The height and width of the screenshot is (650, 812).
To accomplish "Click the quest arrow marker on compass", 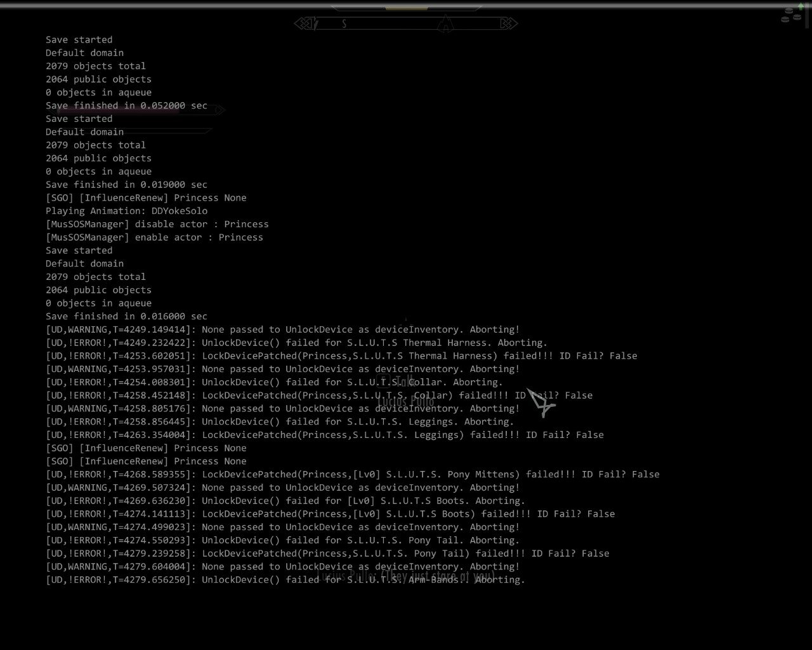I will coord(446,23).
